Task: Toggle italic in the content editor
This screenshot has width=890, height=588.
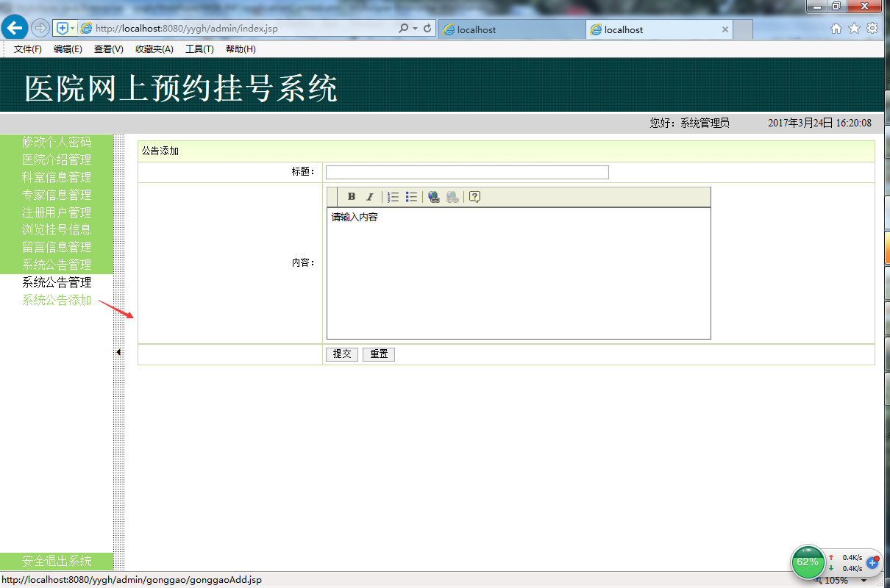Action: coord(370,197)
